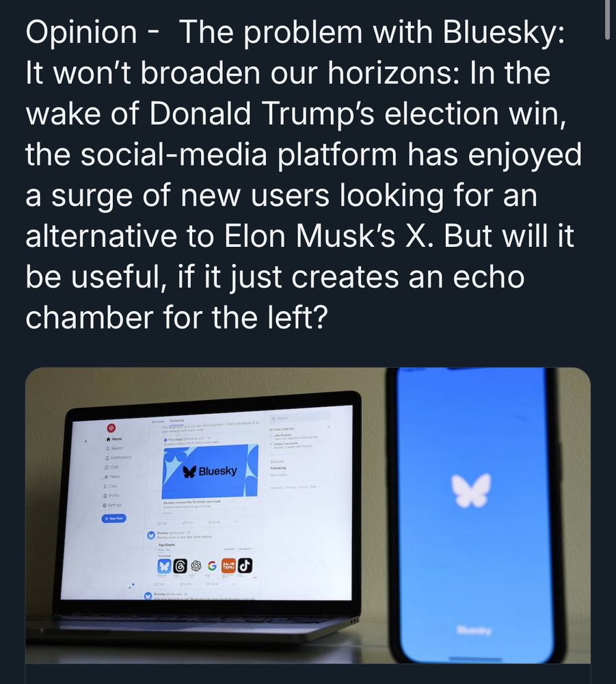Expand the small up-chevron on laptop screen
Image resolution: width=616 pixels, height=684 pixels.
tap(130, 588)
